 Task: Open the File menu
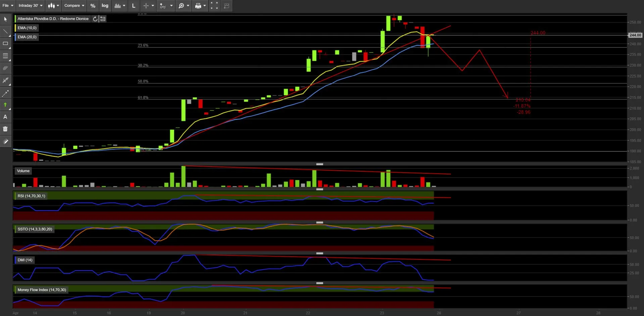point(8,6)
